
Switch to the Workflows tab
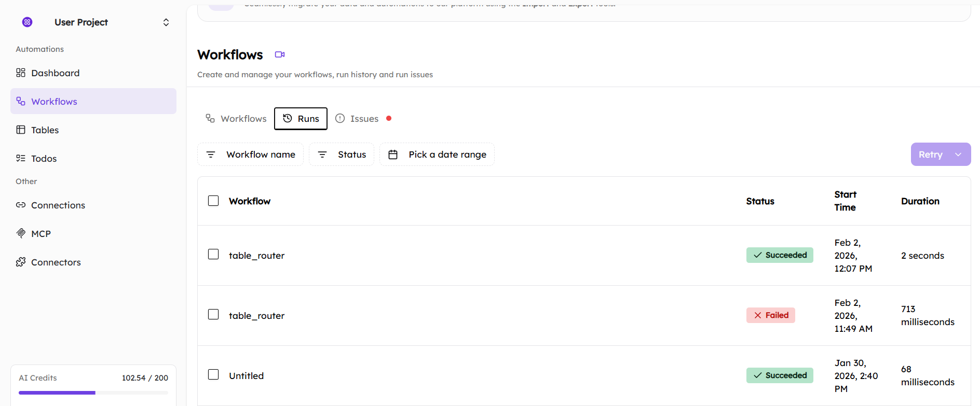(236, 119)
